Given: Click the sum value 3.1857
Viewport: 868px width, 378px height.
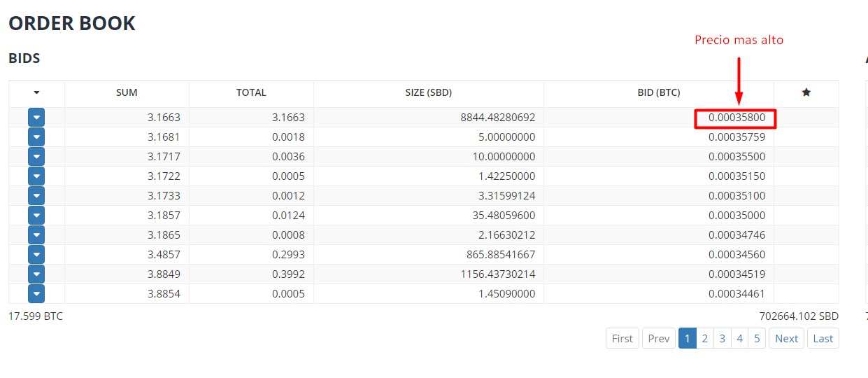Looking at the screenshot, I should click(x=164, y=216).
